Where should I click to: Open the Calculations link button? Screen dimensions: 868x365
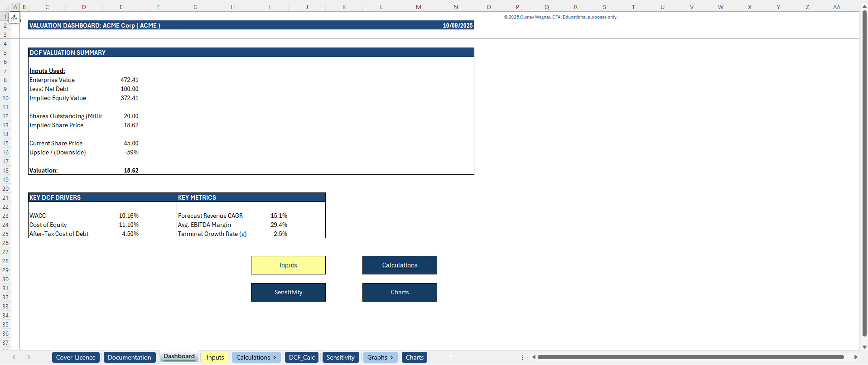coord(400,265)
